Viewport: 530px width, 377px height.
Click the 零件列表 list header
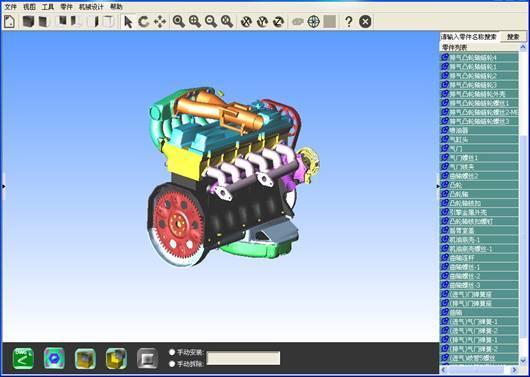point(479,47)
